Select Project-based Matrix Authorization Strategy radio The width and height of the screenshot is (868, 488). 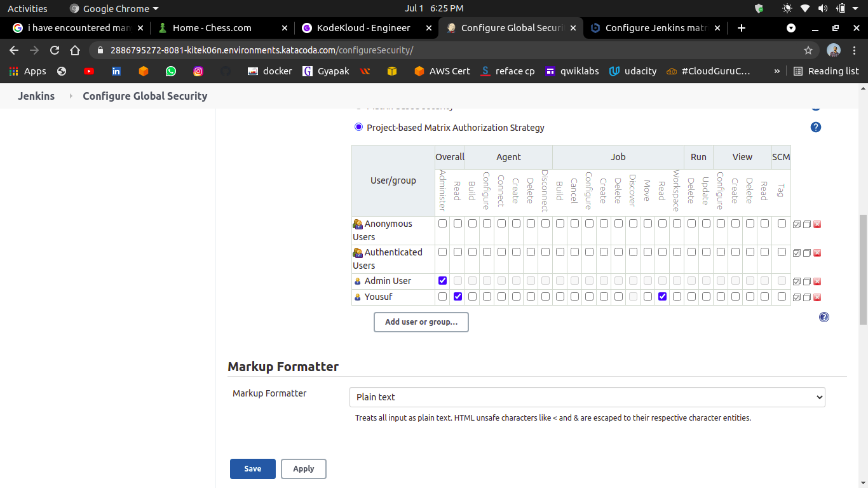point(358,127)
